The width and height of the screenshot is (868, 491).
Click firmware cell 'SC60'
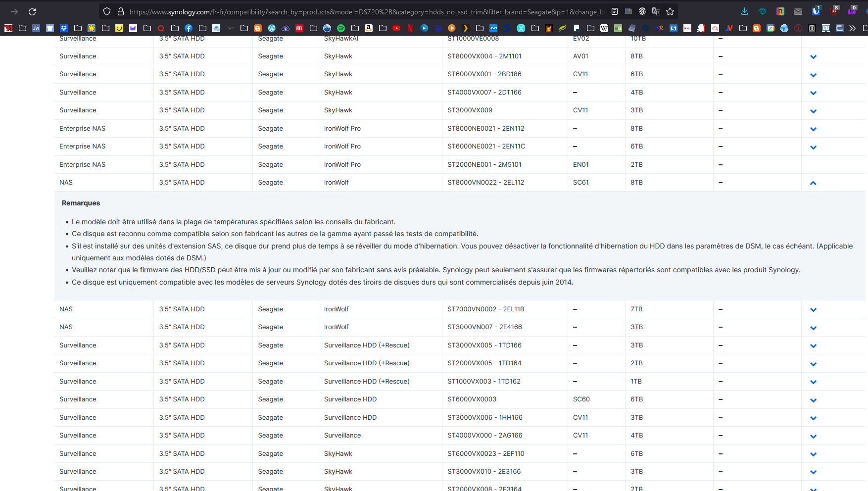[x=581, y=399]
